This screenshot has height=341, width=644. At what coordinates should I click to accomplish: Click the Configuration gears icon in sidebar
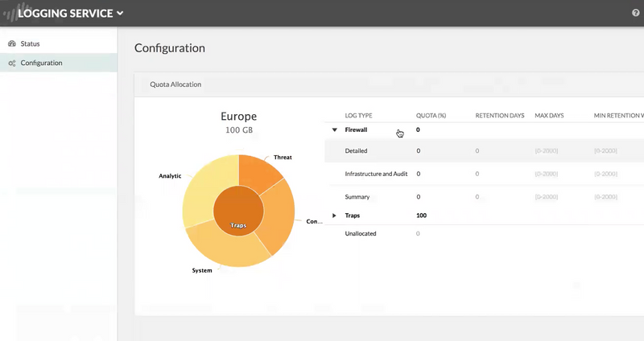tap(11, 63)
